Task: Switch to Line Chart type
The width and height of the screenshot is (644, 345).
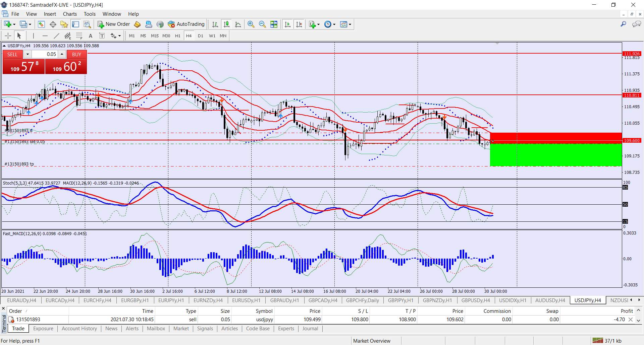Action: click(238, 24)
